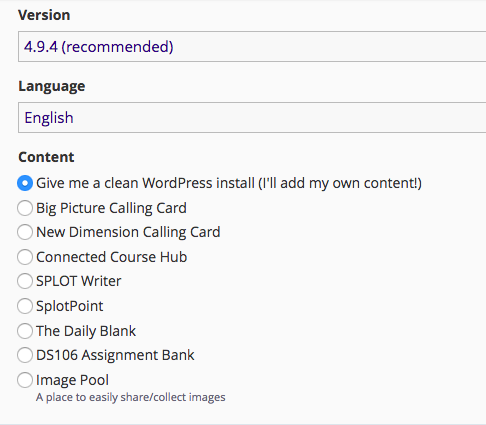Image resolution: width=486 pixels, height=425 pixels.
Task: Click the 'Give me a clean WordPress install' label text
Action: tap(229, 183)
